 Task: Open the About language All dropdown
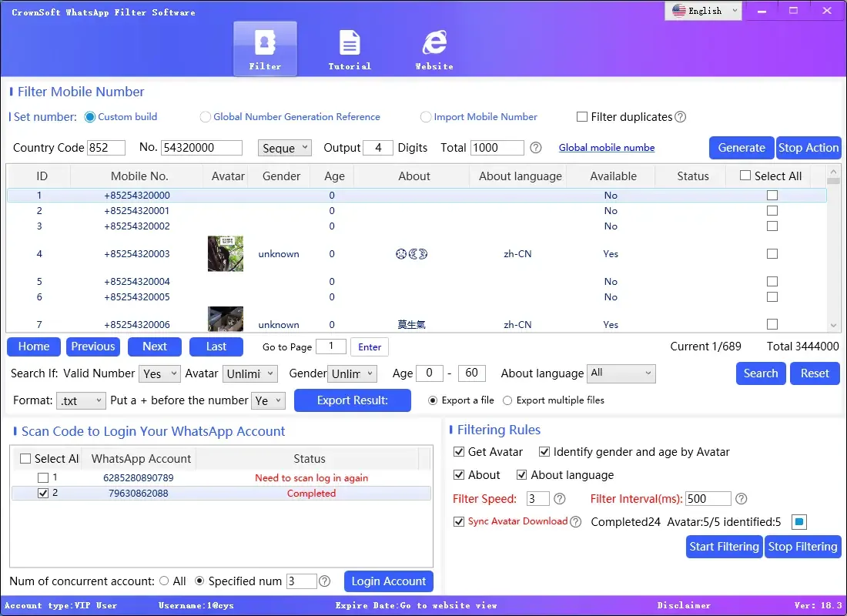621,373
